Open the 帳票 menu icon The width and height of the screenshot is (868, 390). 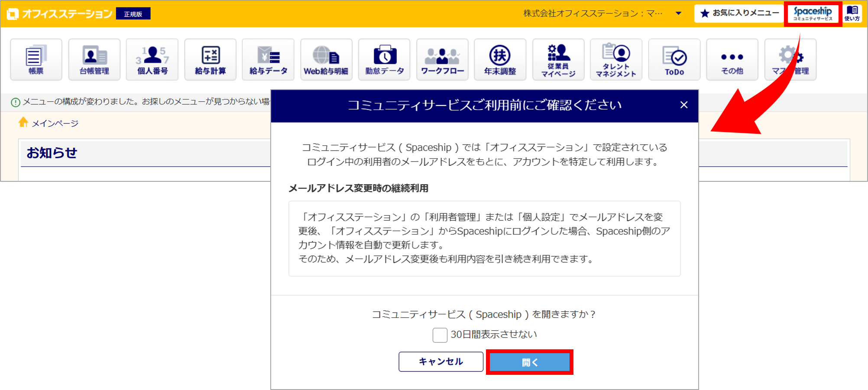[36, 59]
